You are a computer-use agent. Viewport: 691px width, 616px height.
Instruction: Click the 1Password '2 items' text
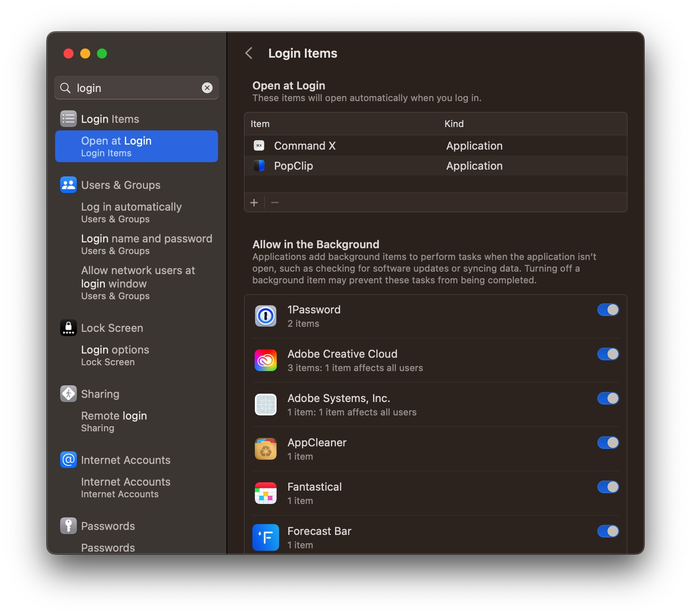click(x=303, y=324)
